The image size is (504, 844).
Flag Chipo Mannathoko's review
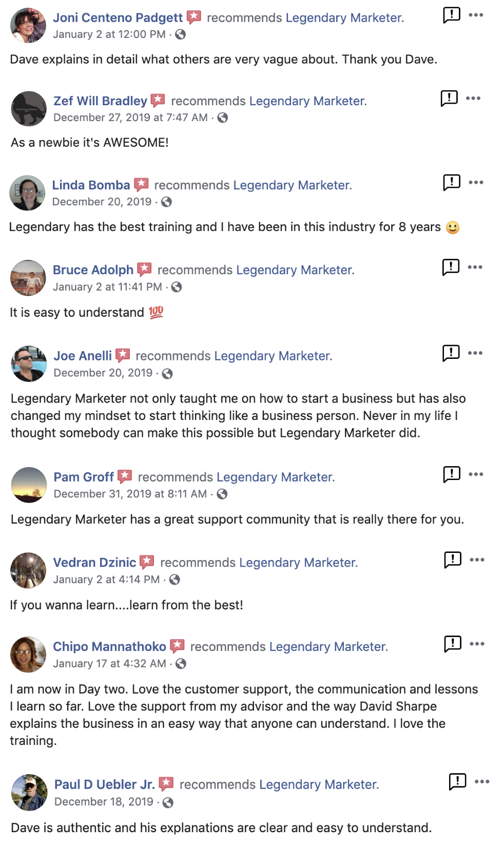click(452, 643)
